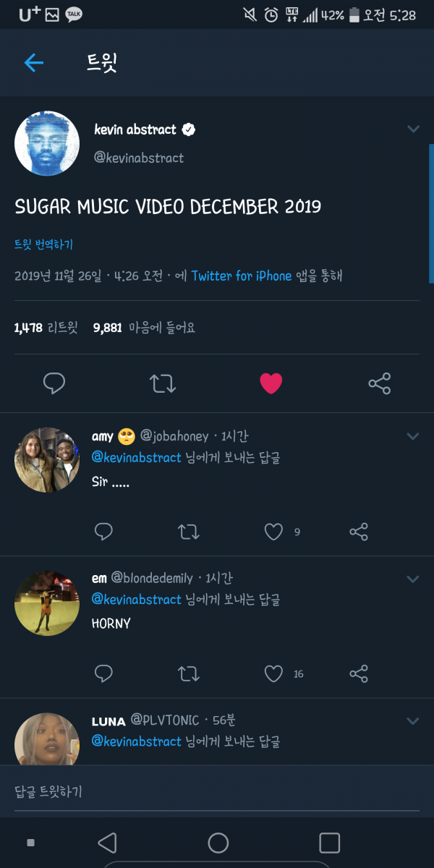Viewport: 434px width, 868px height.
Task: Open LUNA's reply options menu chevron
Action: (413, 720)
